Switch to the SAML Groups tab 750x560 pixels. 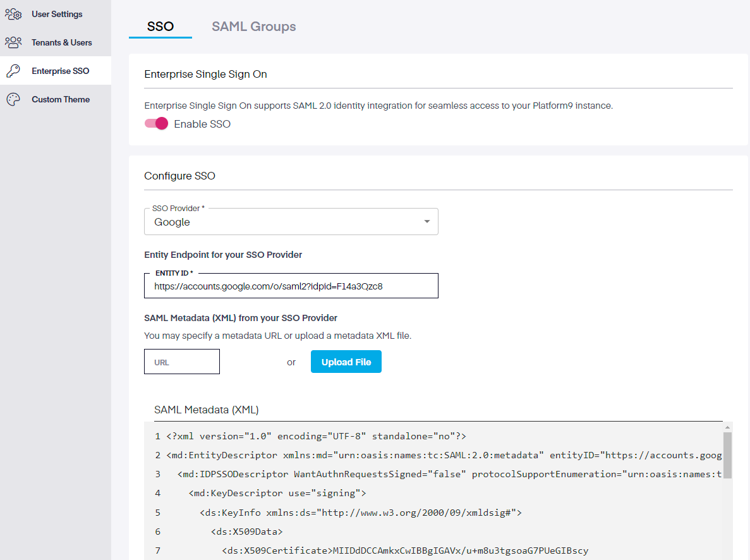click(x=253, y=27)
